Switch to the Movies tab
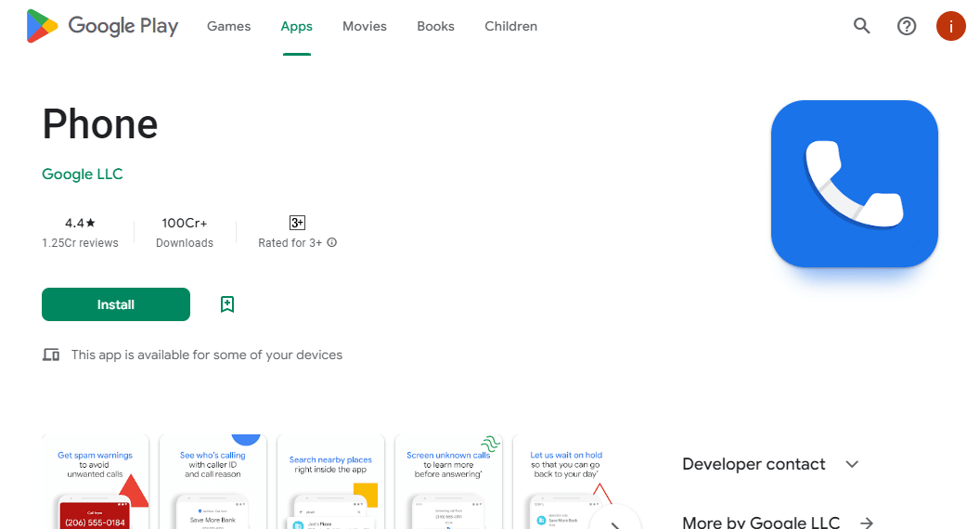The height and width of the screenshot is (529, 980). [x=365, y=26]
